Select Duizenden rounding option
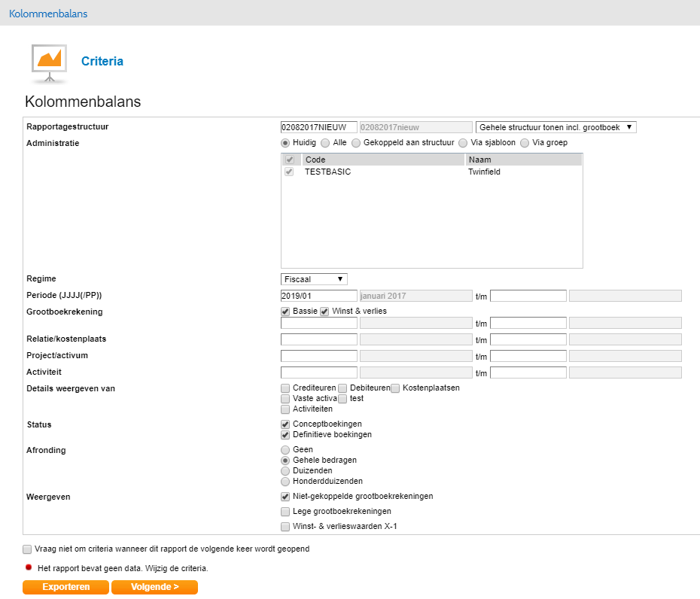The image size is (700, 599). point(285,470)
